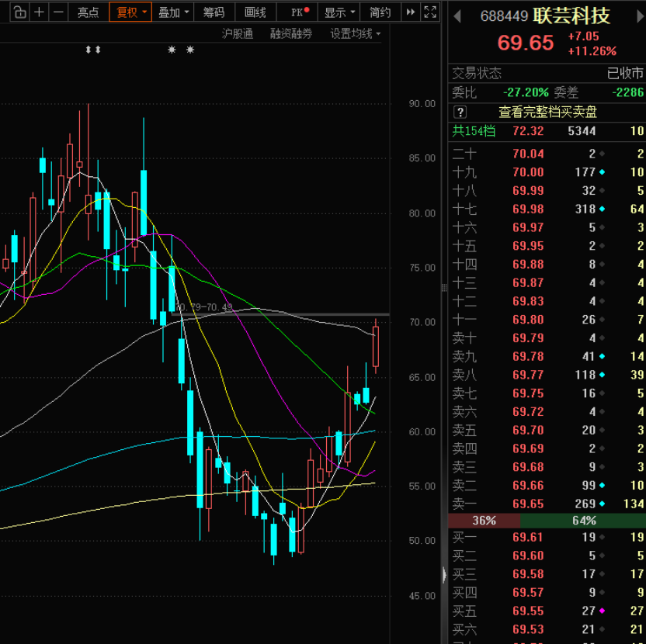The height and width of the screenshot is (644, 646).
Task: Select buy level 买一 at 69.61
Action: [547, 537]
